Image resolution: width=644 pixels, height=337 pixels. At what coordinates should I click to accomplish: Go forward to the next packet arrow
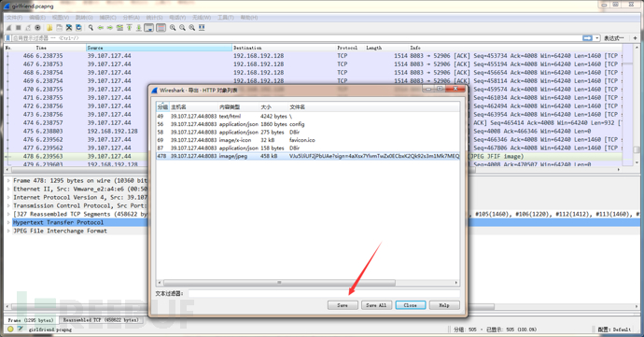(110, 27)
